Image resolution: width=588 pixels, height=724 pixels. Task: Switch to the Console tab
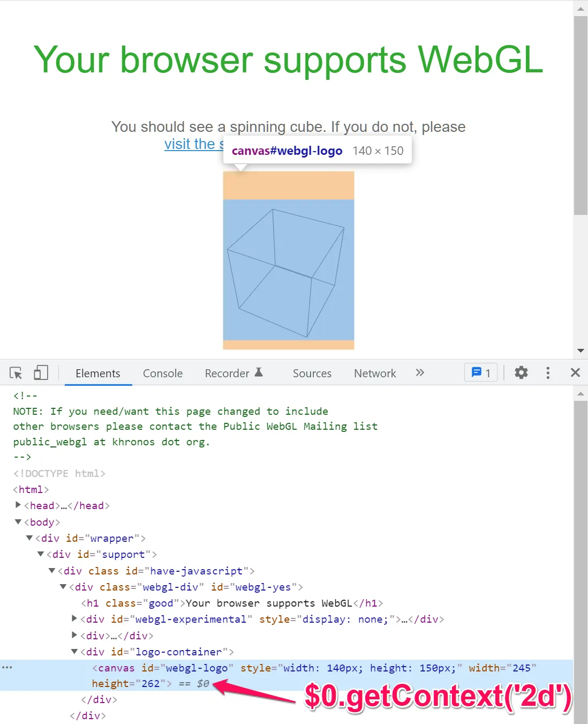(163, 374)
